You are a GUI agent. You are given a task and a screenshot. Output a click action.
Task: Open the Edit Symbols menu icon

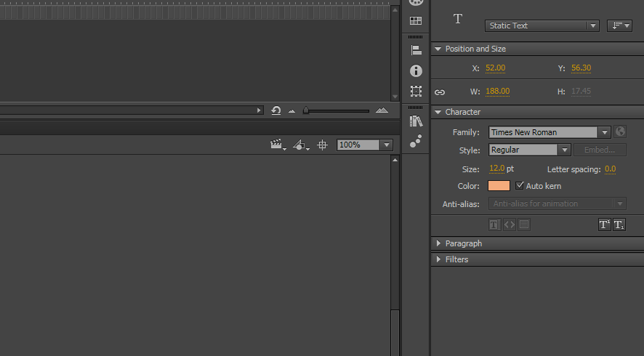pyautogui.click(x=301, y=145)
